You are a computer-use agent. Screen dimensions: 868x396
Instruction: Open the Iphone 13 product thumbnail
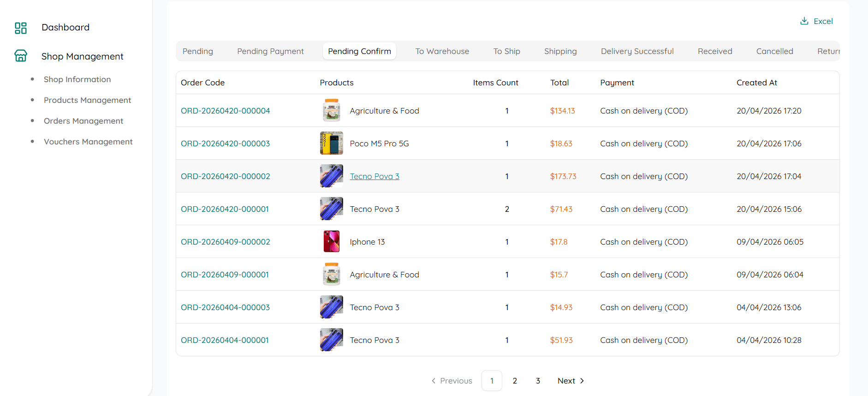[x=331, y=242]
